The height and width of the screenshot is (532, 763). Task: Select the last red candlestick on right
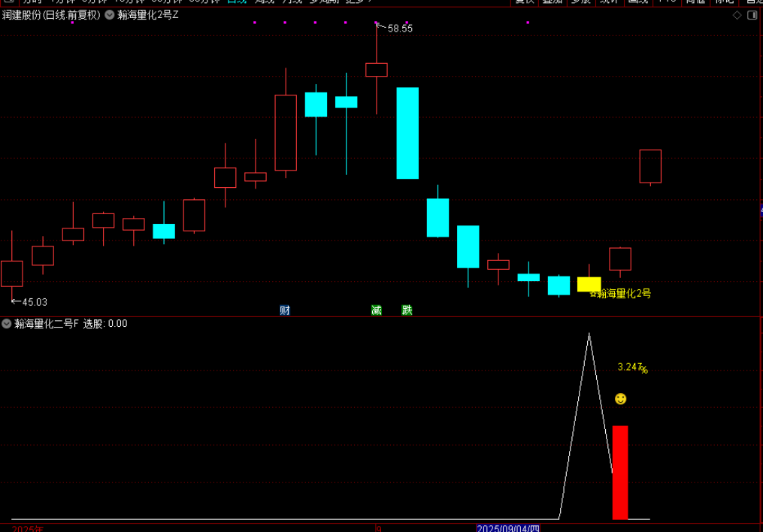pos(650,166)
